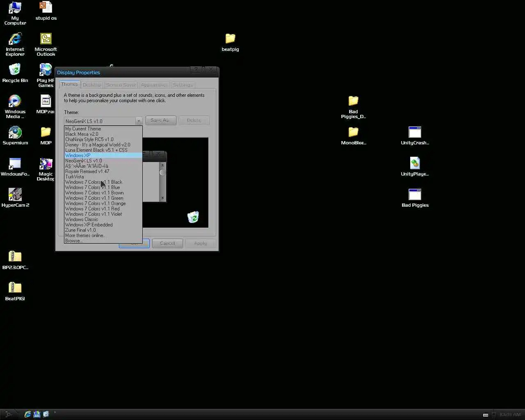Click the Internet Explorer quick launch icon
The image size is (525, 420).
click(x=28, y=414)
